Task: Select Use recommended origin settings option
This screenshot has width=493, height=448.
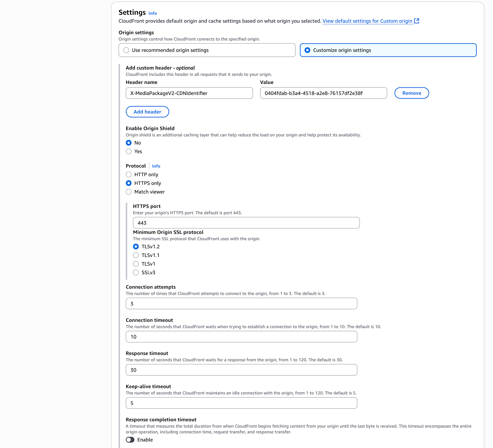Action: pos(126,50)
